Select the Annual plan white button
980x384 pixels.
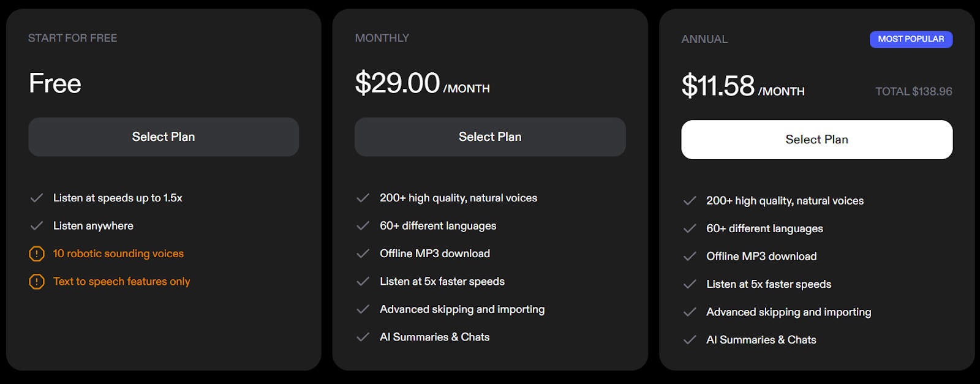[817, 140]
